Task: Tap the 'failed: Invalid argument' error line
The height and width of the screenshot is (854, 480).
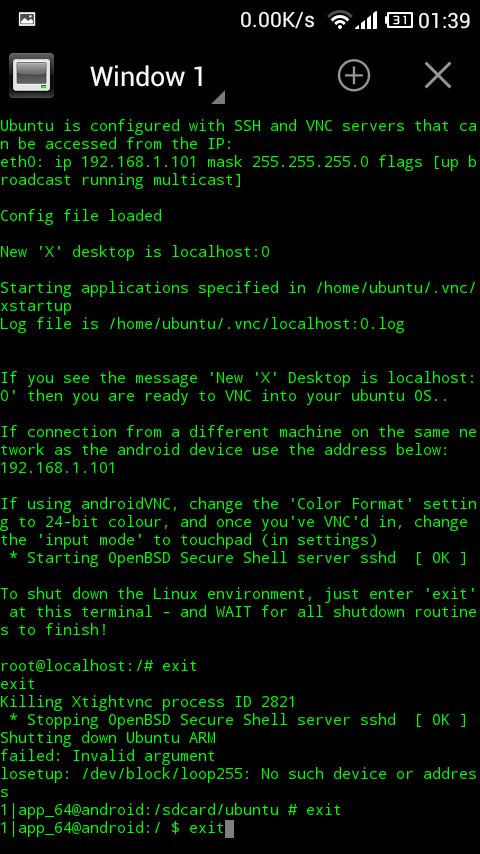Action: coord(107,757)
